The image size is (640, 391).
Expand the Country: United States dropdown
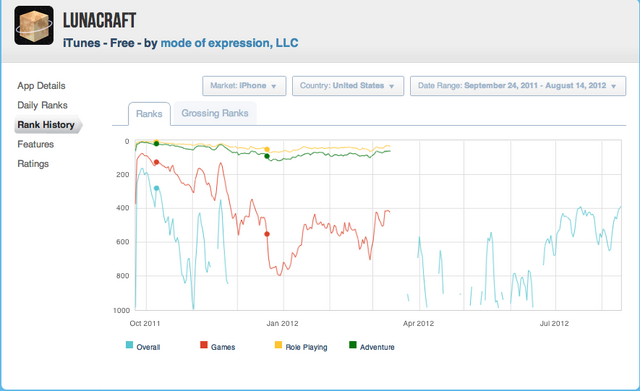(348, 86)
